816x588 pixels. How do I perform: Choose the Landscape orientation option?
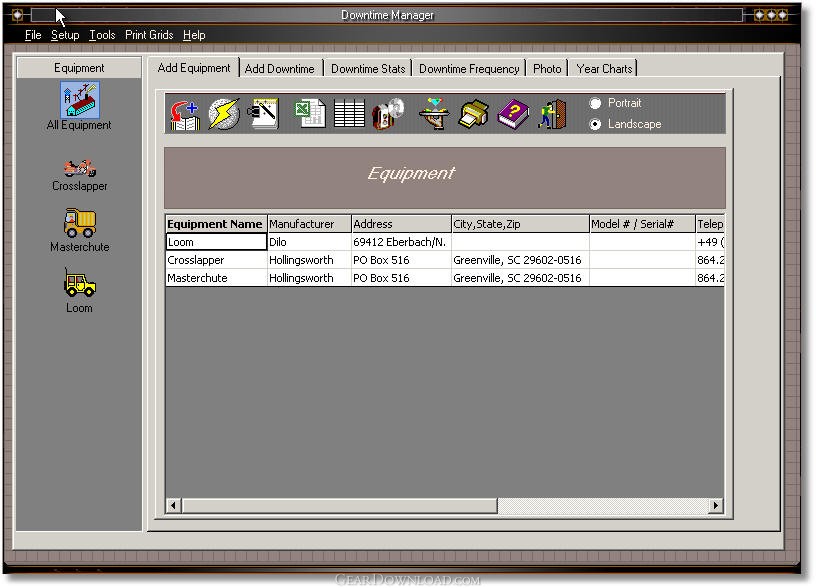click(x=596, y=125)
